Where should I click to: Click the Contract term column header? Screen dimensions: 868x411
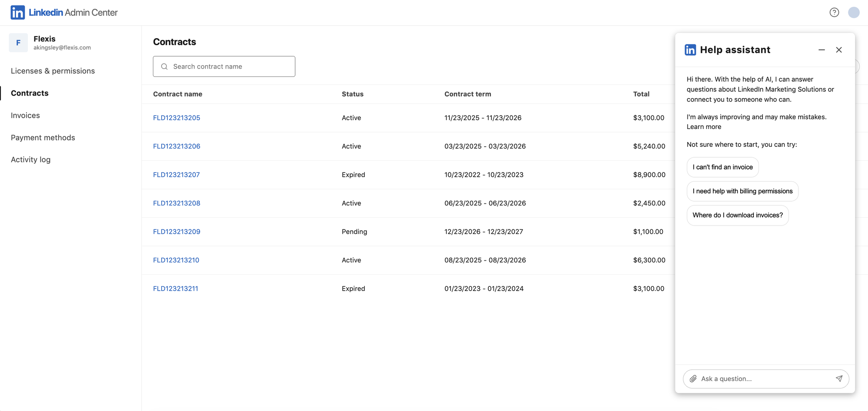tap(468, 94)
